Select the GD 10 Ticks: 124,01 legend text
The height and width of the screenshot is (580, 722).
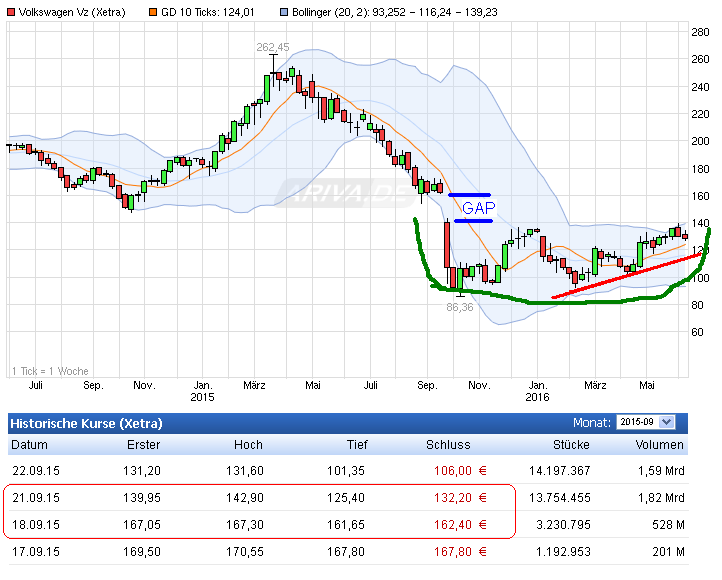(208, 12)
